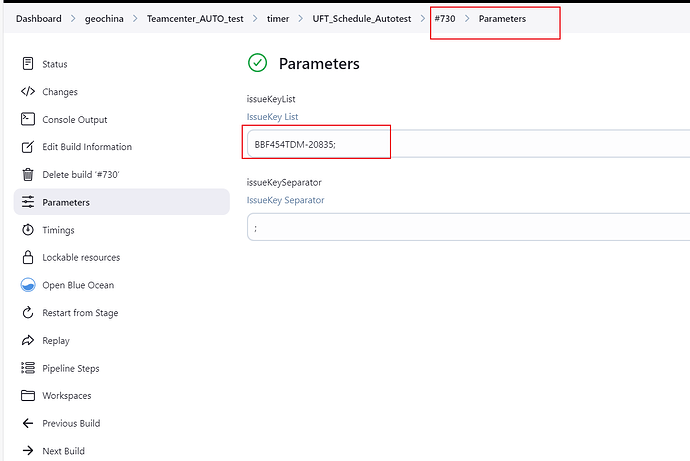Open Lockable resources sidebar item
The image size is (690, 461).
coord(80,257)
